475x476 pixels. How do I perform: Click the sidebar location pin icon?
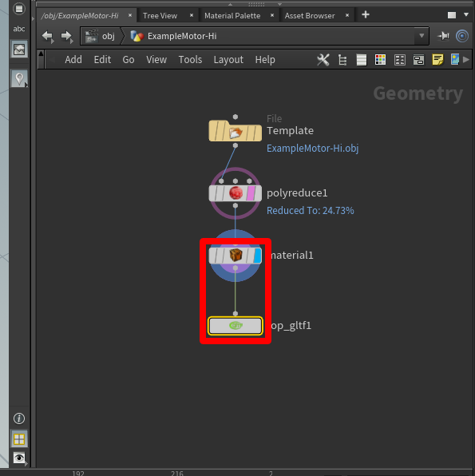(19, 79)
